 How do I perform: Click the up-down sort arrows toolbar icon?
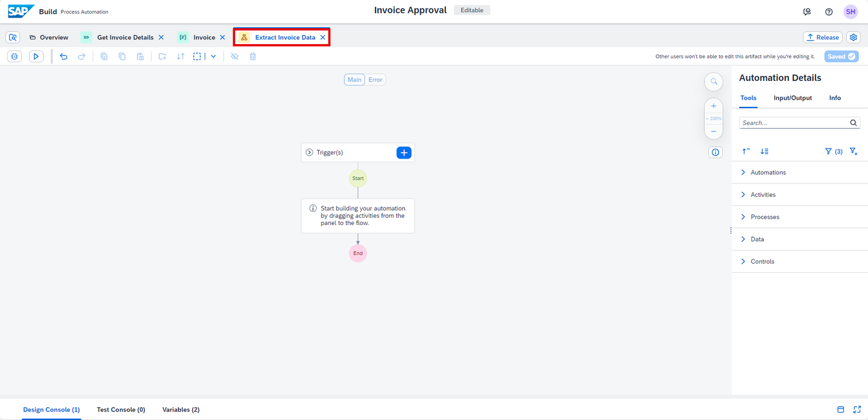click(x=180, y=56)
